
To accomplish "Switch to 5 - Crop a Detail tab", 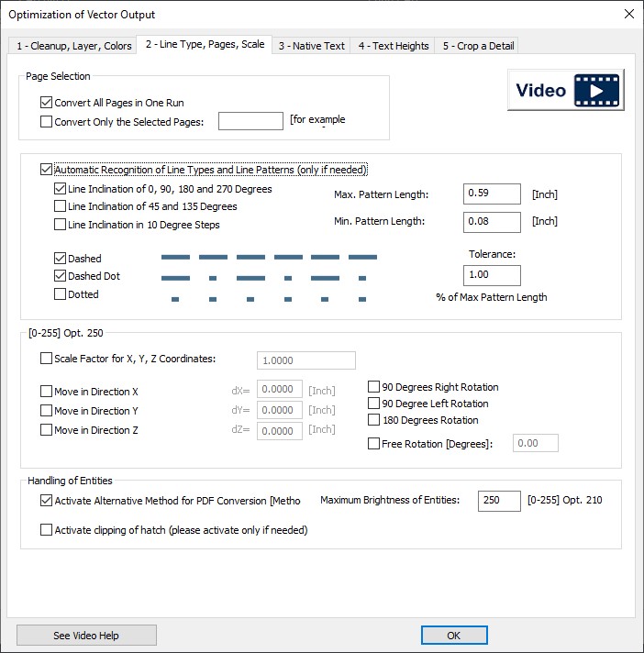I will 478,46.
